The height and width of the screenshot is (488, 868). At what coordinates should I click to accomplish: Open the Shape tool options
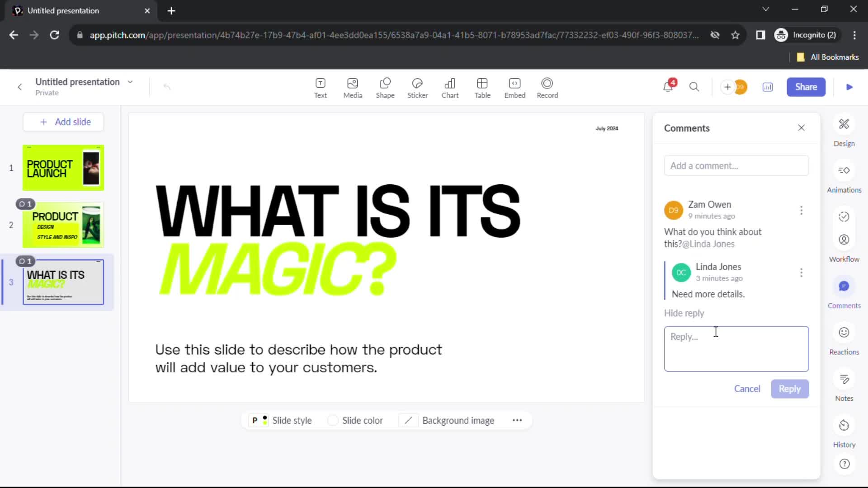386,87
